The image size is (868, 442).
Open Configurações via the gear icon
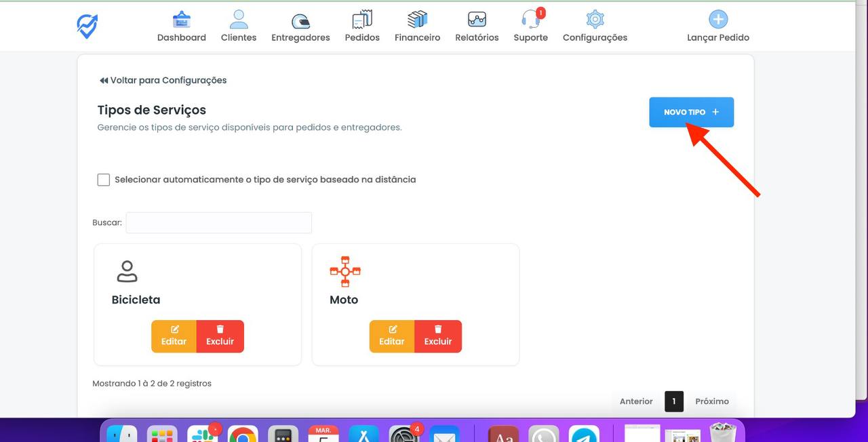coord(594,19)
